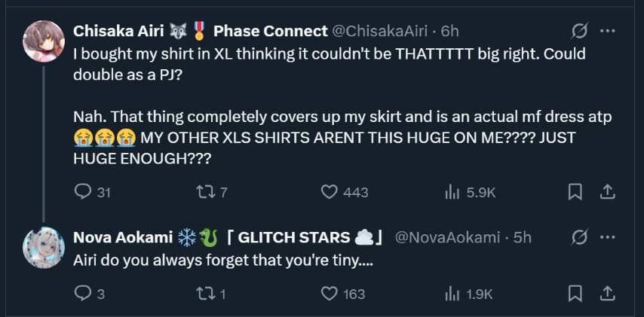
Task: Like Chisaka Airi's shirt tweet
Action: pos(329,192)
